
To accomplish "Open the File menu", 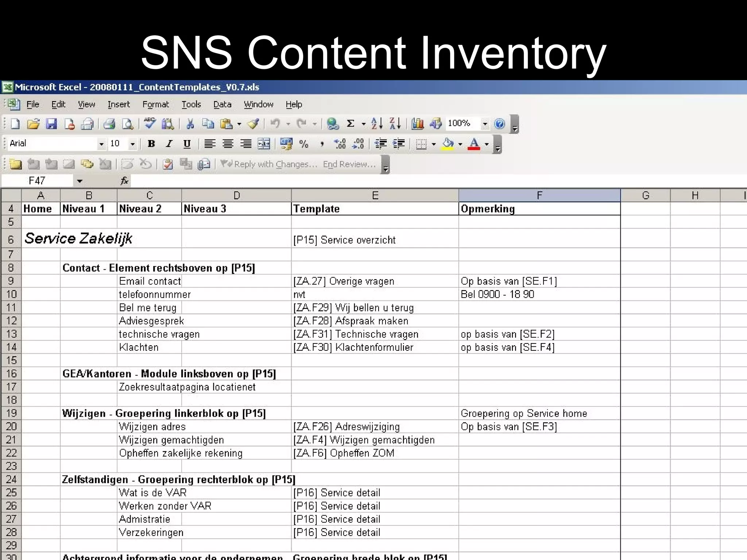I will tap(33, 105).
